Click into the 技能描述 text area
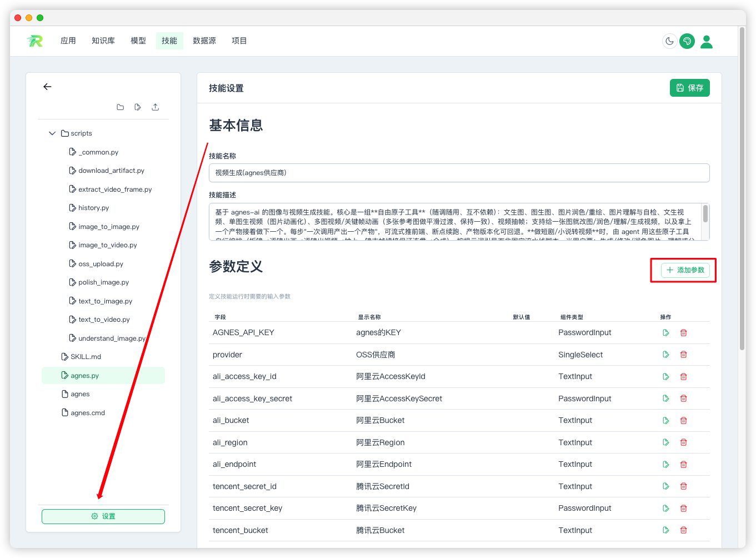 (x=455, y=222)
